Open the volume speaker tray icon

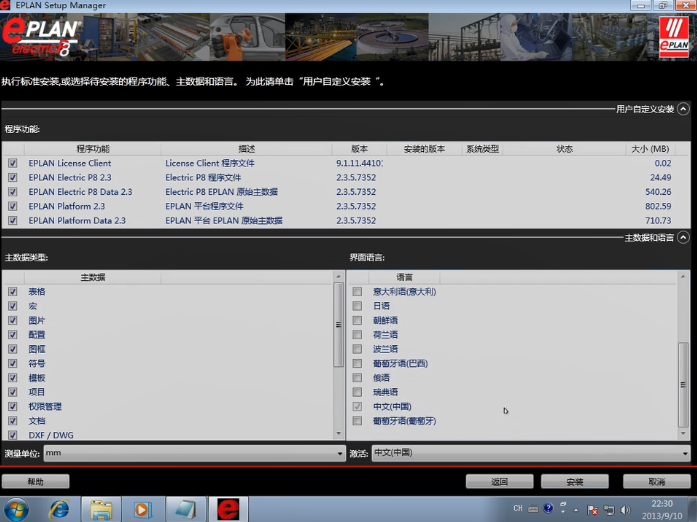pos(625,510)
